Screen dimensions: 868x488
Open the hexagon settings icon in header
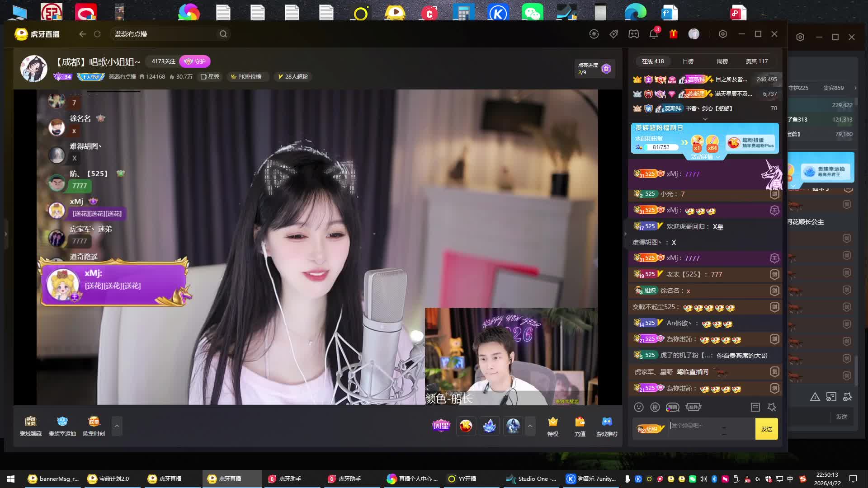[x=723, y=34]
